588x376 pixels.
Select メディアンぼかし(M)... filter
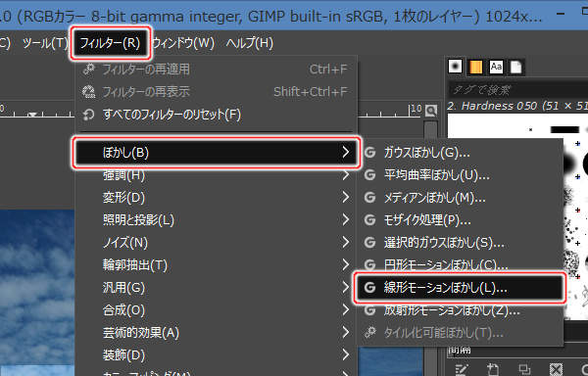[461, 198]
